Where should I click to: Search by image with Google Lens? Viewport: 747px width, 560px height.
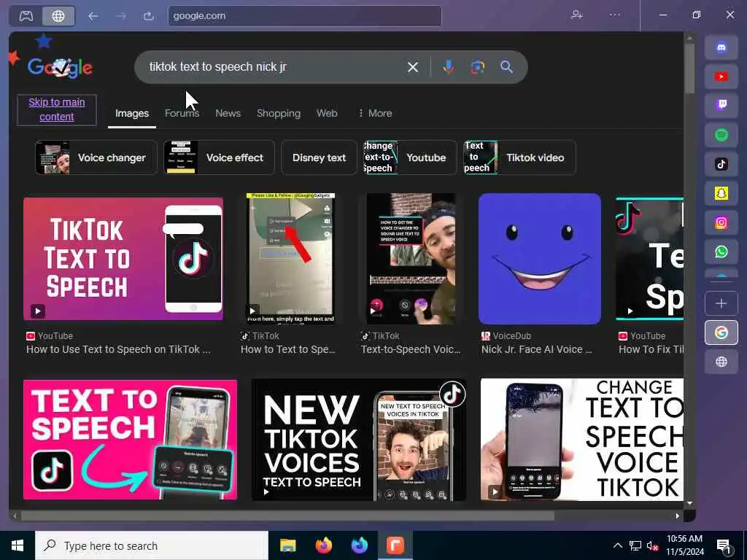click(x=477, y=67)
